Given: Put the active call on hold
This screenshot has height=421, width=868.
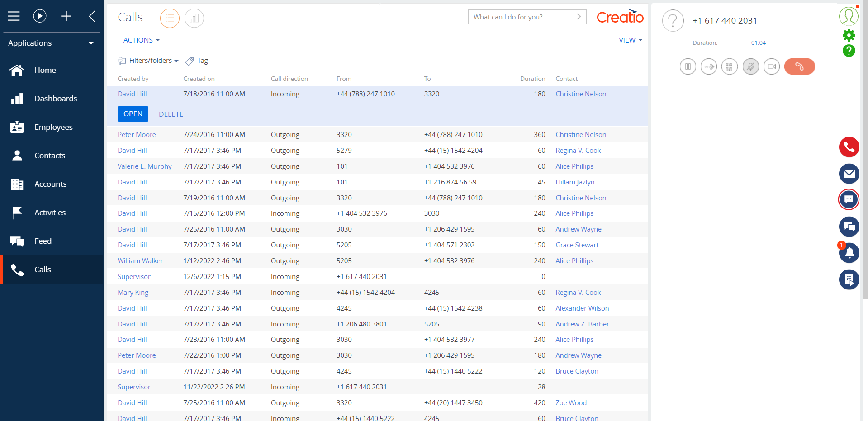Looking at the screenshot, I should click(688, 67).
